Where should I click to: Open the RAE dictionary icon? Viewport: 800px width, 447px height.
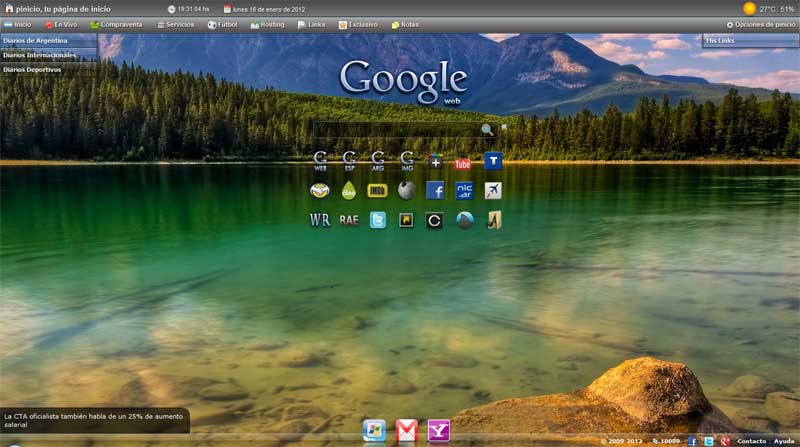click(x=349, y=220)
